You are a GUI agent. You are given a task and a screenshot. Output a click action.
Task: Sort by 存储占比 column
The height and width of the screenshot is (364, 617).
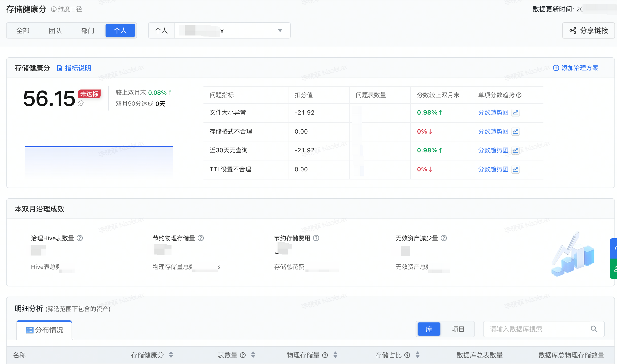click(418, 355)
